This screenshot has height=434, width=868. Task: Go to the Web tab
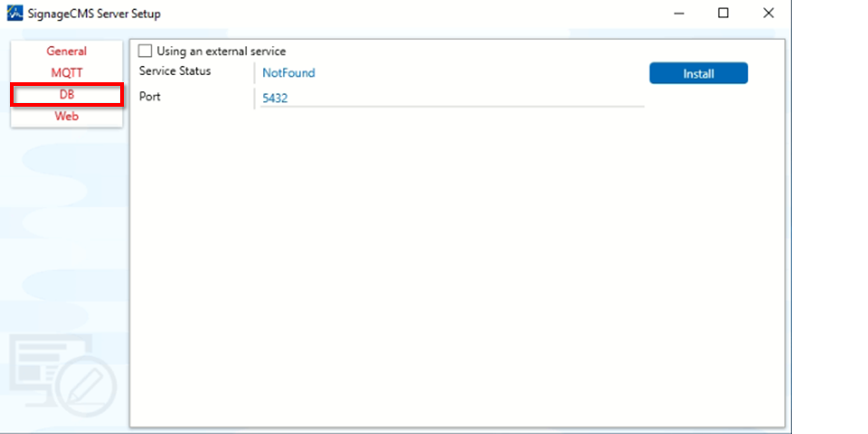(x=67, y=116)
